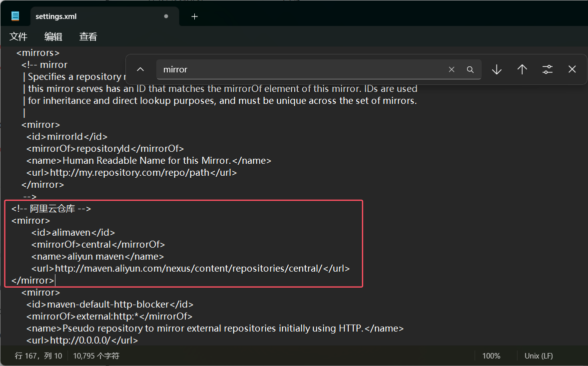Click the 100% zoom level in status bar

(491, 356)
